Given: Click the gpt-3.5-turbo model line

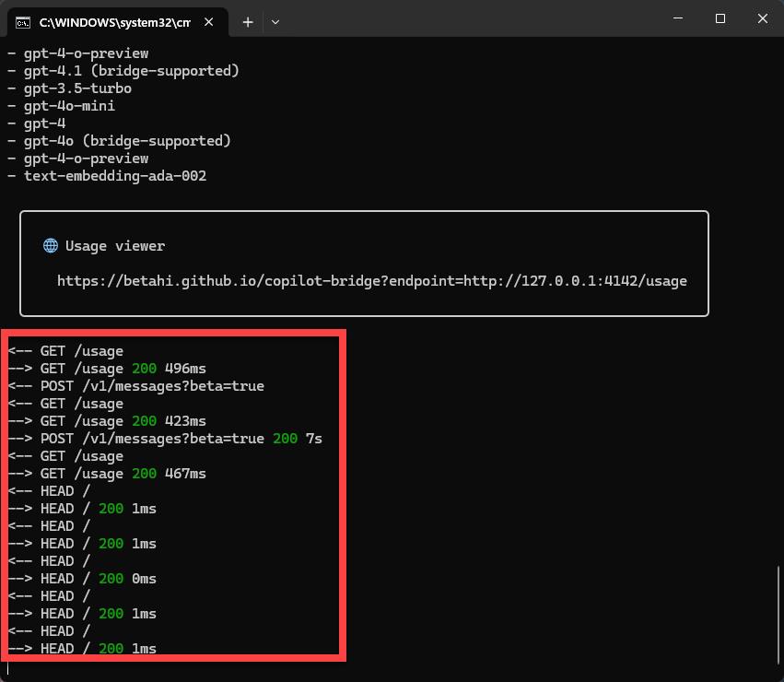Looking at the screenshot, I should click(x=69, y=88).
